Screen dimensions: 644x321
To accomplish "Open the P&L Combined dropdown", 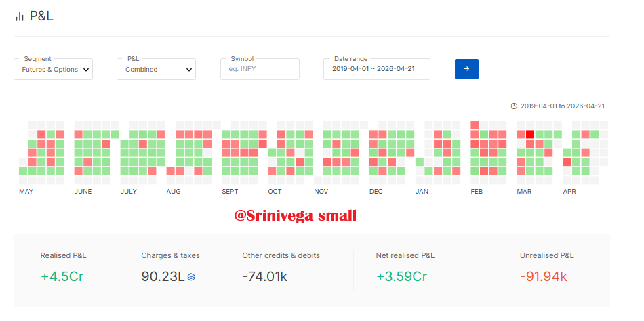I will click(156, 69).
